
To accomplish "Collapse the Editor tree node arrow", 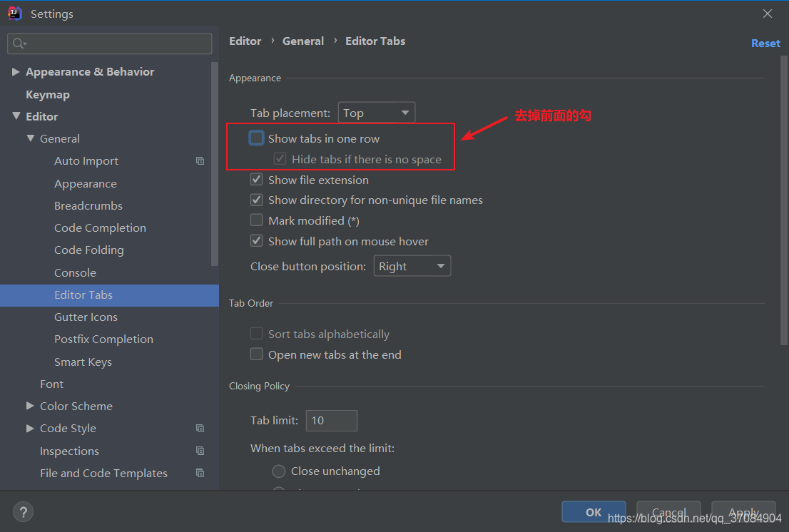I will point(16,116).
